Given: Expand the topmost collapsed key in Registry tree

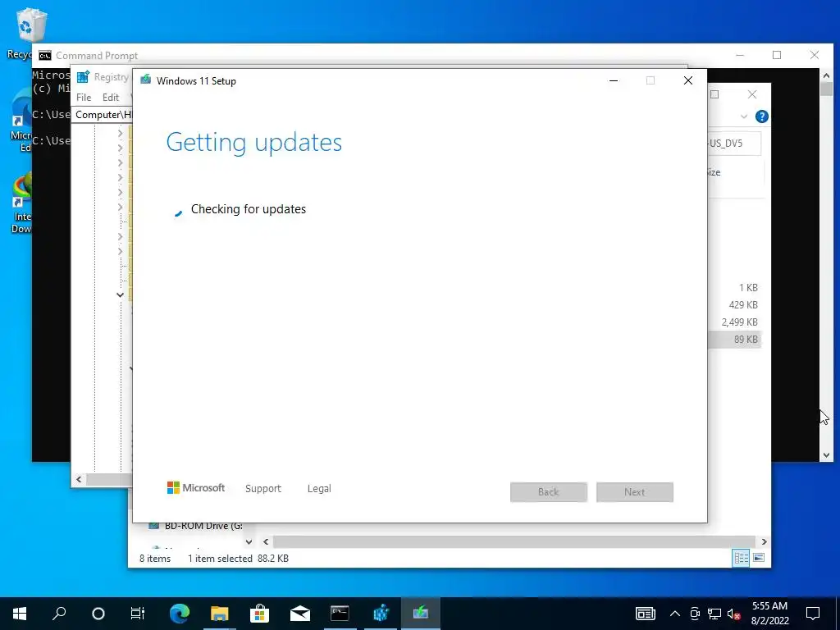Looking at the screenshot, I should tap(120, 133).
